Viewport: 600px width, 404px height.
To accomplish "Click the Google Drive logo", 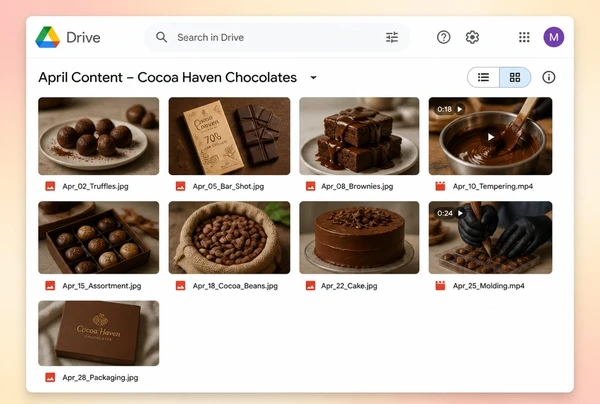I will pos(48,37).
